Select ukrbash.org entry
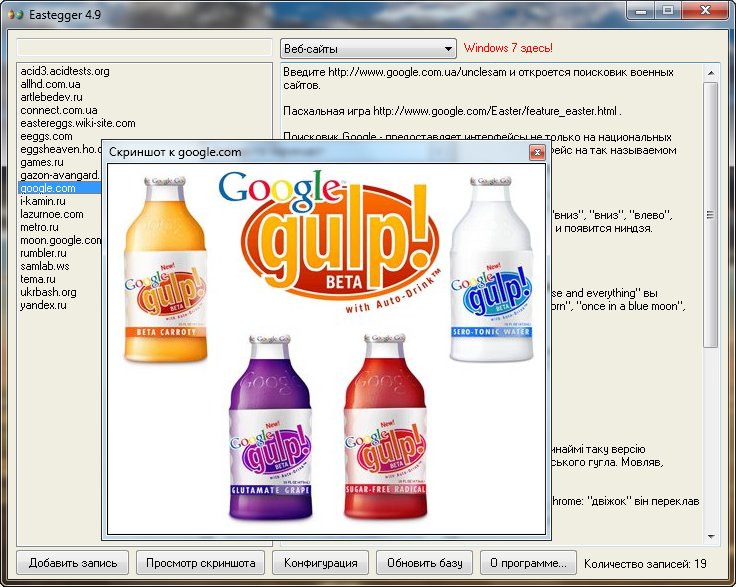Screen dimensions: 736x587 48,292
